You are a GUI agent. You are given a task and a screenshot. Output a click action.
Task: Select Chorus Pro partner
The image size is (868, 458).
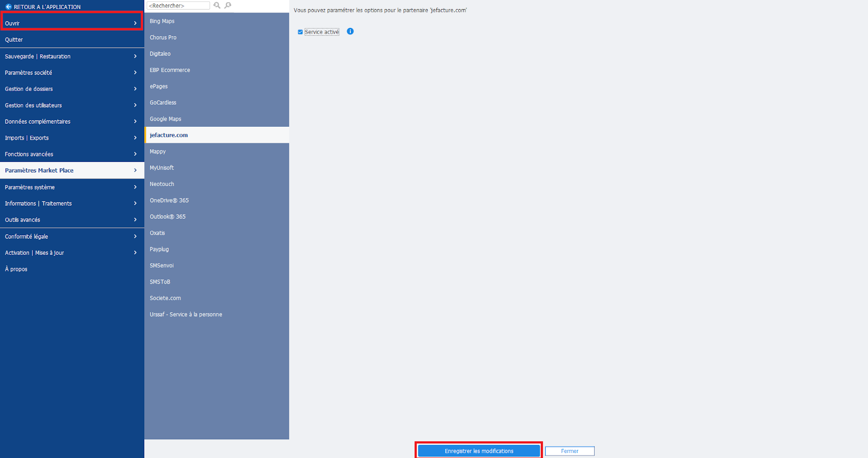coord(217,37)
